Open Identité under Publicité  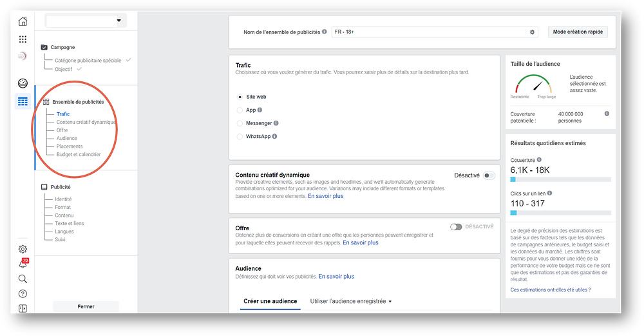pos(63,199)
